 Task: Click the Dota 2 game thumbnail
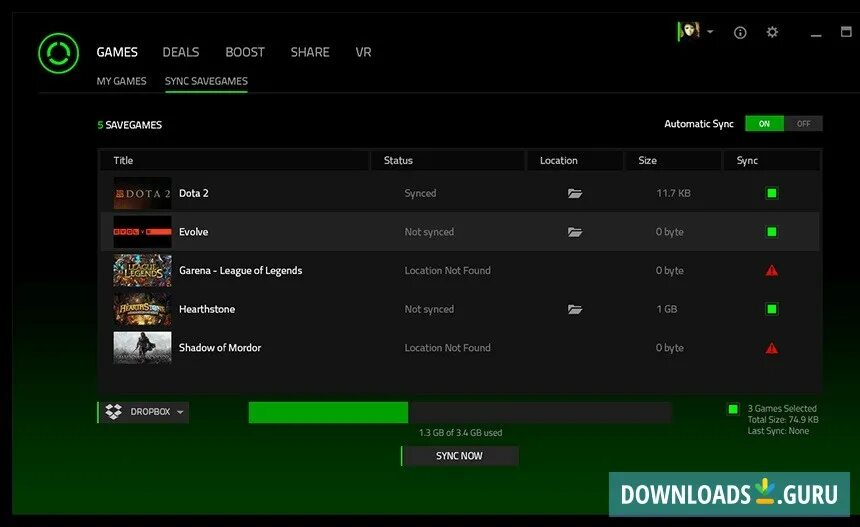tap(143, 193)
